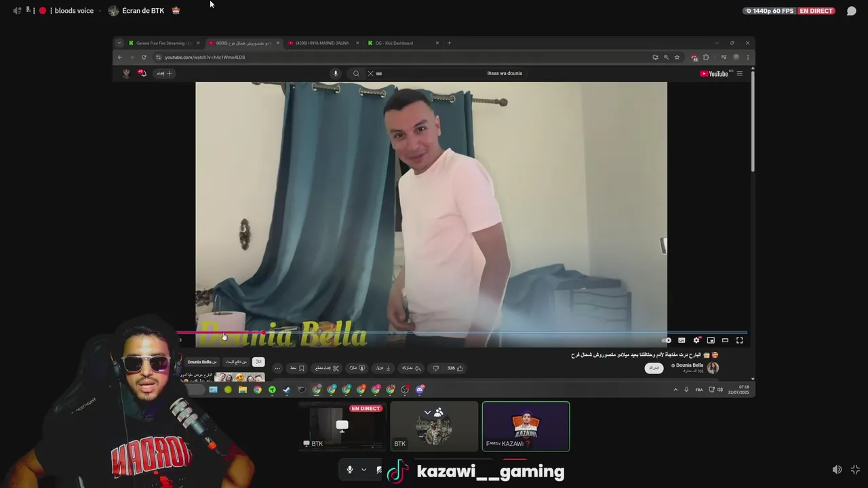
Task: Click the YouTube search field text 'ihsas wa dounia'
Action: coord(505,73)
